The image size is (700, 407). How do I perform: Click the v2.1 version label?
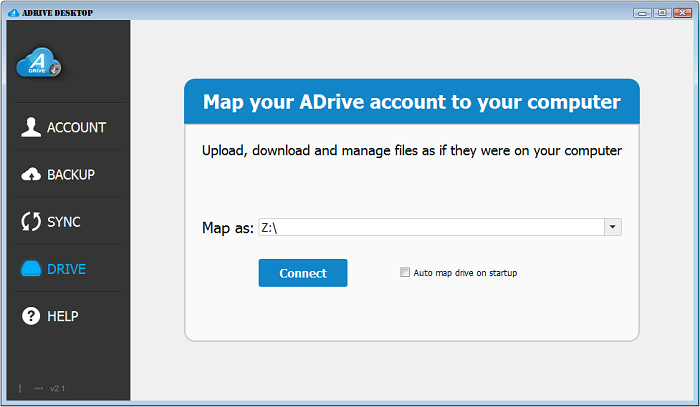(x=57, y=388)
